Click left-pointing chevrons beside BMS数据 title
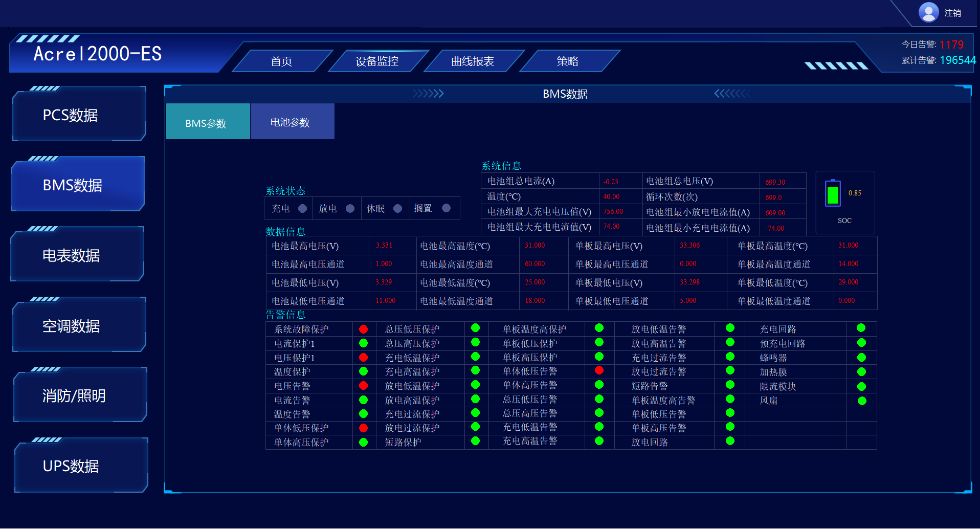Viewport: 980px width, 529px height. [x=732, y=94]
